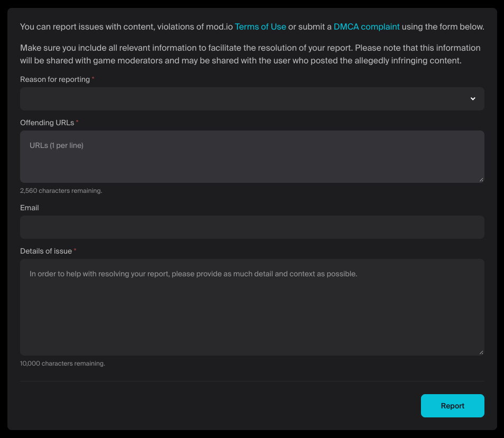Click the resize grip on Offending URLs textarea

click(481, 179)
